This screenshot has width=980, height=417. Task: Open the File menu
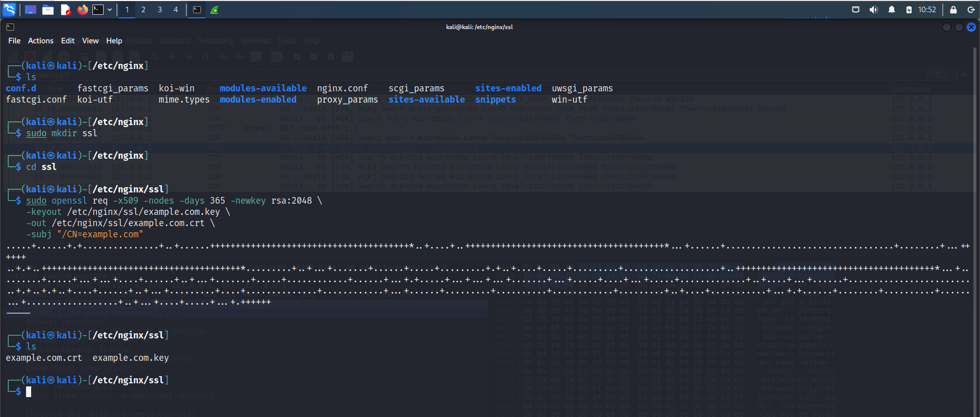click(x=14, y=41)
